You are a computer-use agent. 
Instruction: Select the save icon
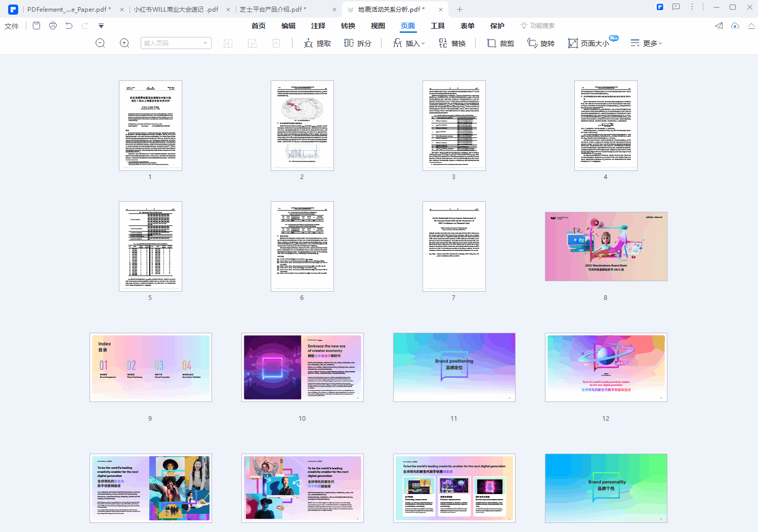click(36, 26)
